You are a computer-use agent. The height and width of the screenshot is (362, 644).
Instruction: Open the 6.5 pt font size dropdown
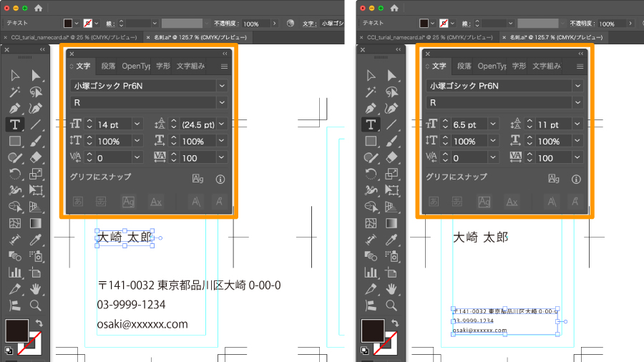pyautogui.click(x=493, y=124)
